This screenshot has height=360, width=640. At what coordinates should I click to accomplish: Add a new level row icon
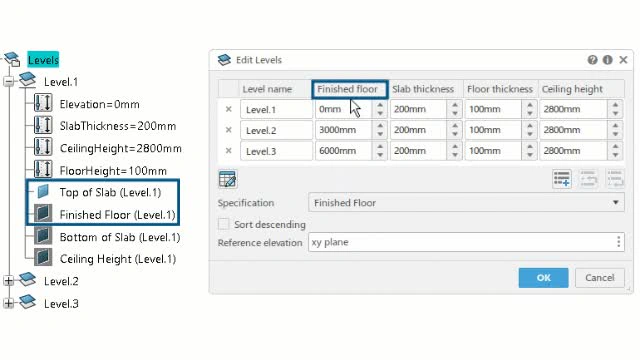(562, 179)
